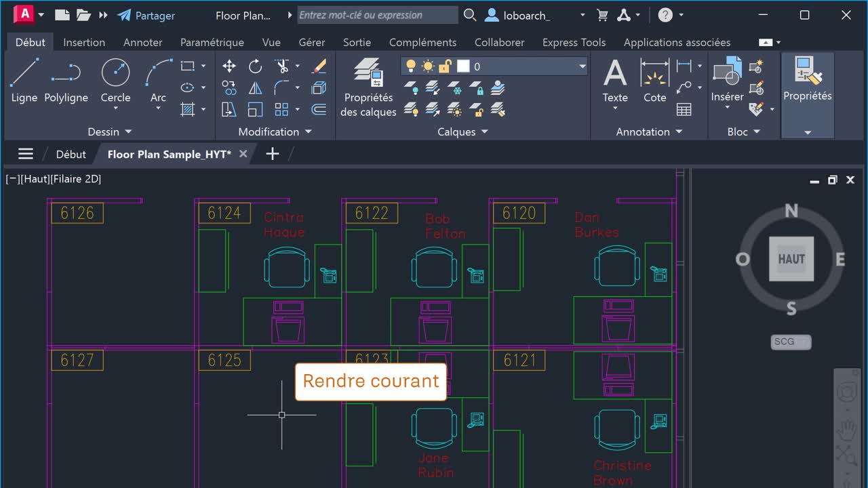
Task: Click the layer freeze snowflake icon
Action: [456, 88]
